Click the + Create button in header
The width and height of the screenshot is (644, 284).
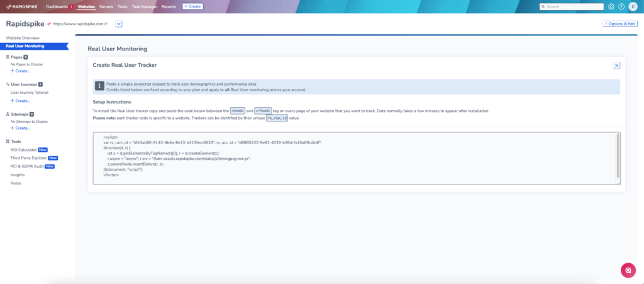[x=192, y=6]
